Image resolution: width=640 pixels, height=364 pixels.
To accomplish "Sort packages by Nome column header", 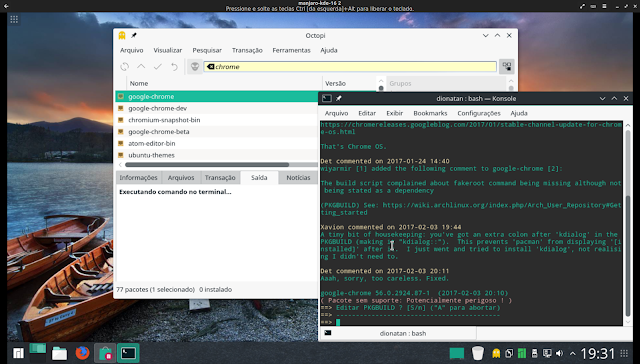I will pyautogui.click(x=224, y=83).
